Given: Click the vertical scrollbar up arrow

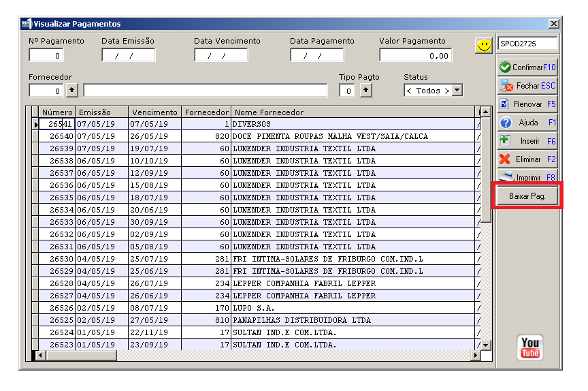Looking at the screenshot, I should click(x=486, y=112).
